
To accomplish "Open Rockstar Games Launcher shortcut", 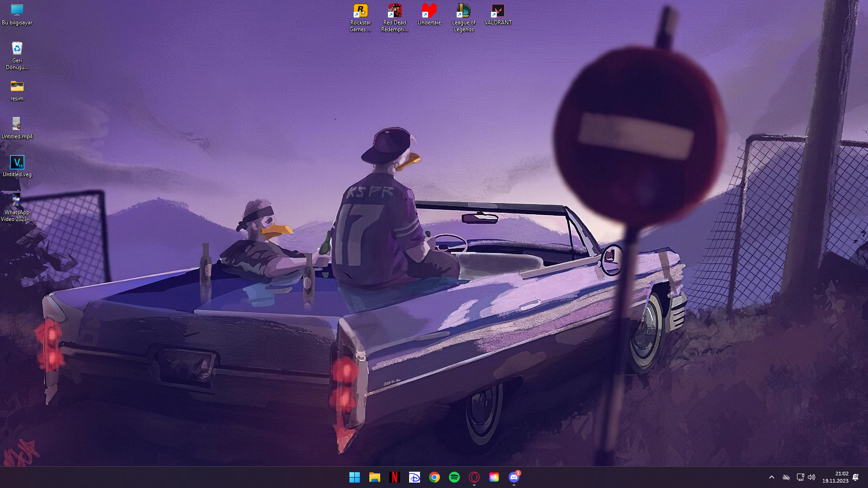I will tap(360, 18).
